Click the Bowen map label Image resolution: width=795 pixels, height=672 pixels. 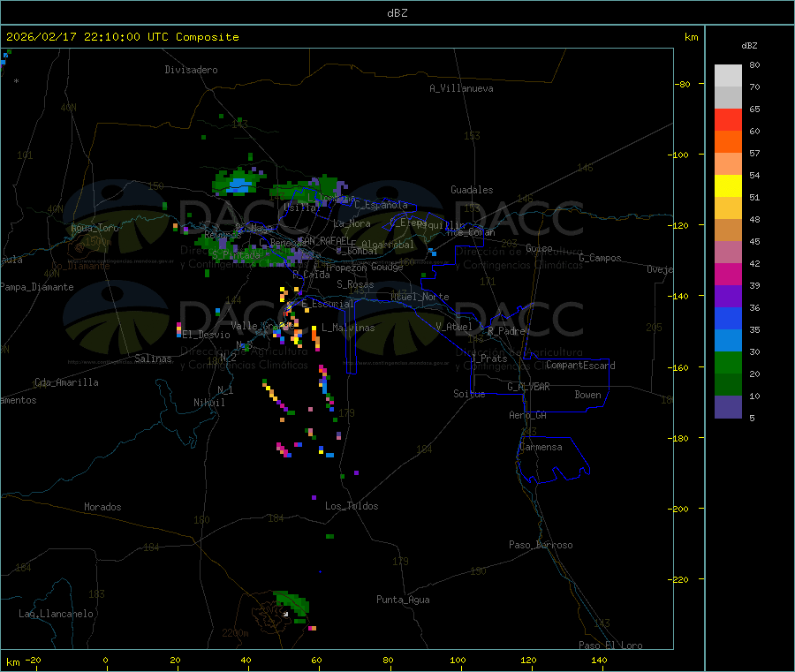tap(588, 395)
